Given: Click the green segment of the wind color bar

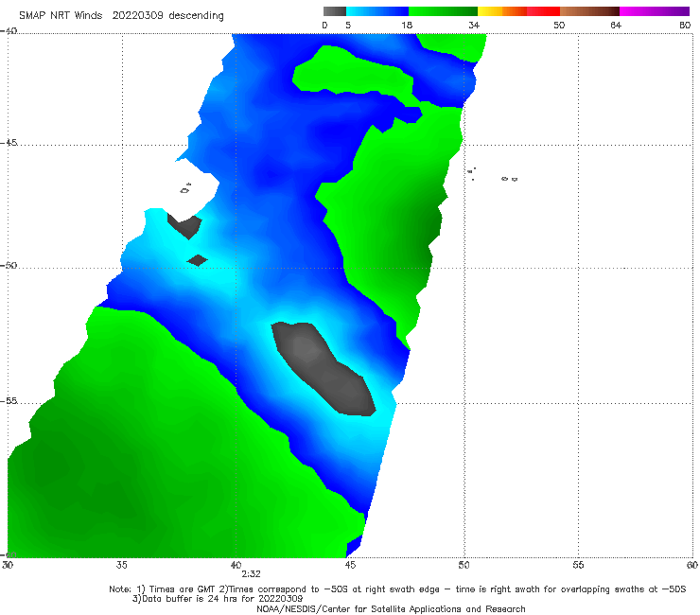Looking at the screenshot, I should pyautogui.click(x=443, y=11).
